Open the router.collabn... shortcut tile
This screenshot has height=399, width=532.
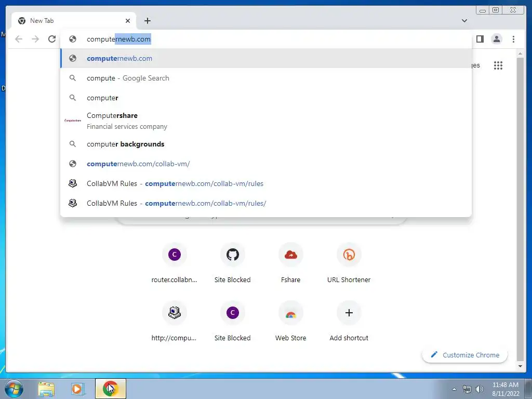pyautogui.click(x=175, y=262)
